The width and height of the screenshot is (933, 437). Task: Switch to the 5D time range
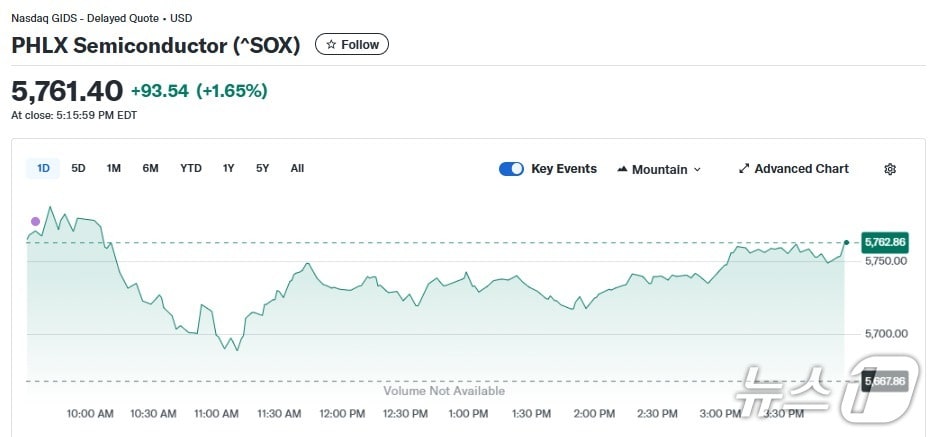pyautogui.click(x=78, y=168)
